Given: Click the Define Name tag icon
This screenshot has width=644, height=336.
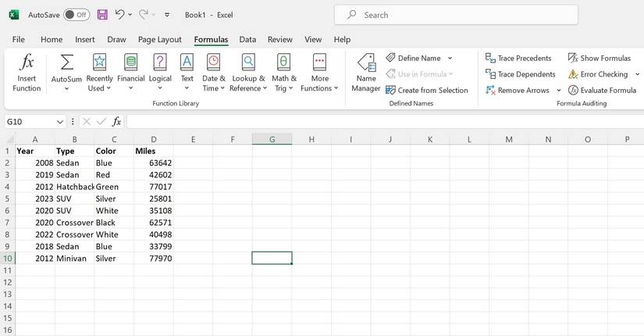Looking at the screenshot, I should click(390, 58).
